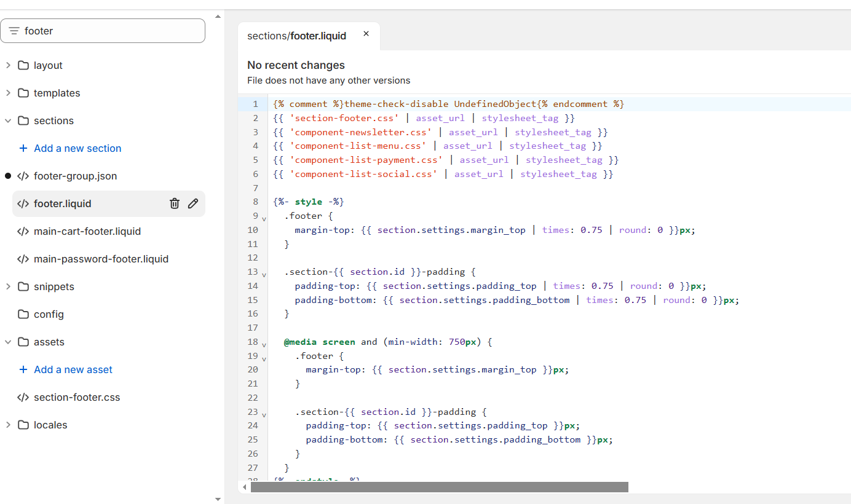Click 'theme-check-disable UndefinedObject' on line 1
The image size is (851, 504).
(x=440, y=104)
